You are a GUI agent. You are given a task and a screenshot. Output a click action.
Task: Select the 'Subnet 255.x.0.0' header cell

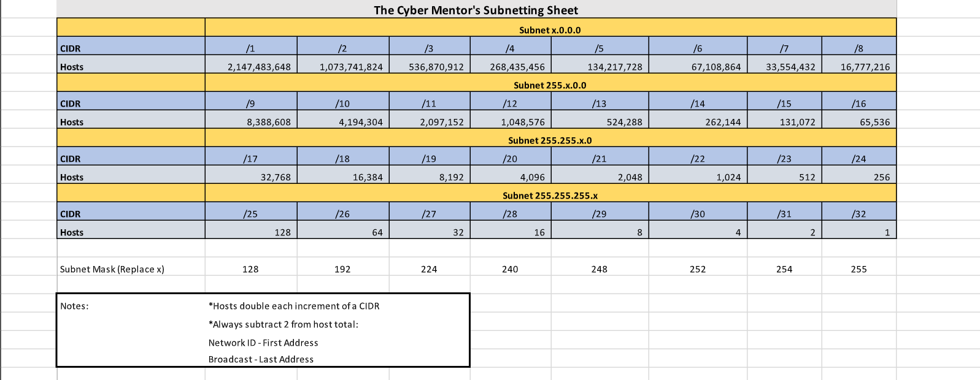click(550, 85)
